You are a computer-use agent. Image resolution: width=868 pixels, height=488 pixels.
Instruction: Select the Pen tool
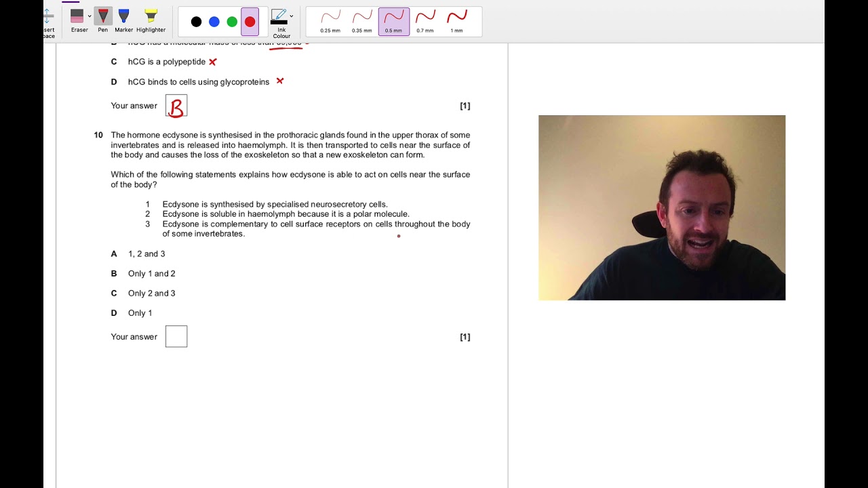[x=103, y=21]
